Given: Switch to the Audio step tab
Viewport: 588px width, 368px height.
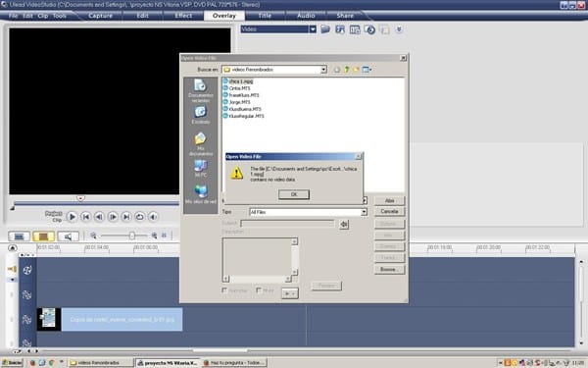Looking at the screenshot, I should (x=306, y=16).
